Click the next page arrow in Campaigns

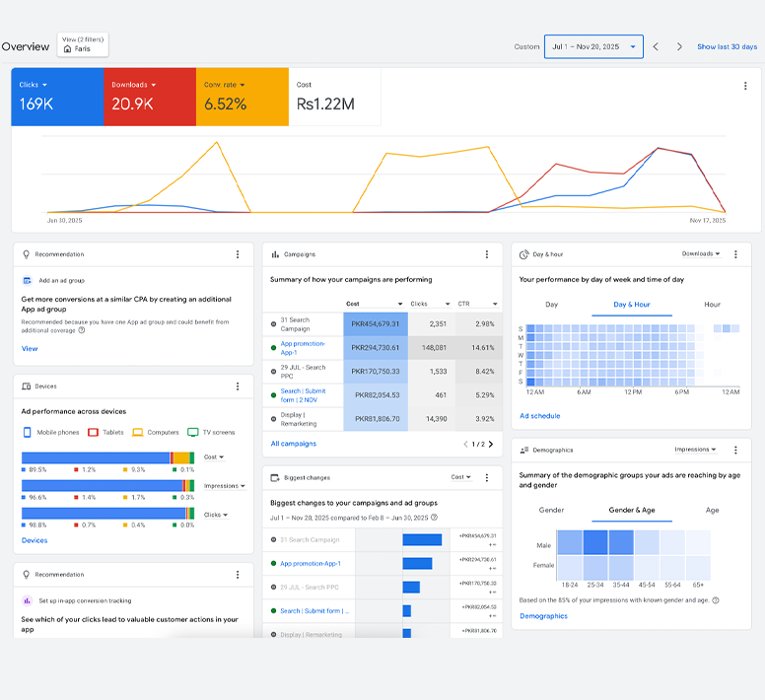(x=491, y=444)
